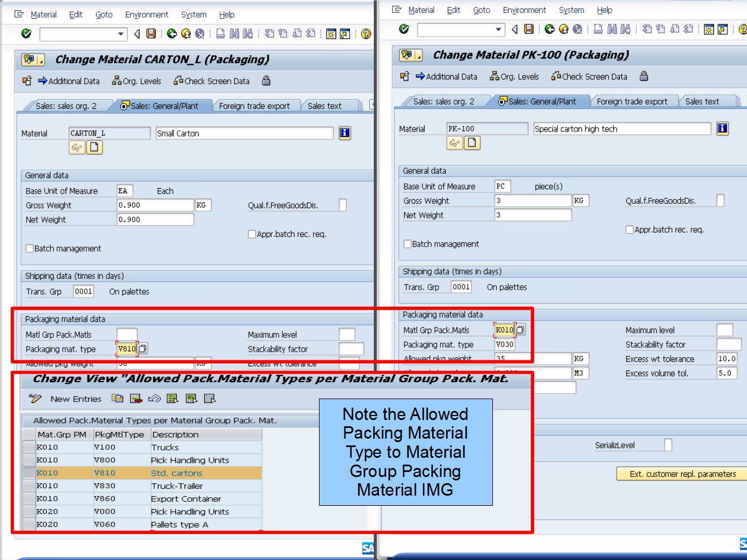Click the green Enter checkmark in PK-100 window
This screenshot has height=560, width=747.
[404, 29]
